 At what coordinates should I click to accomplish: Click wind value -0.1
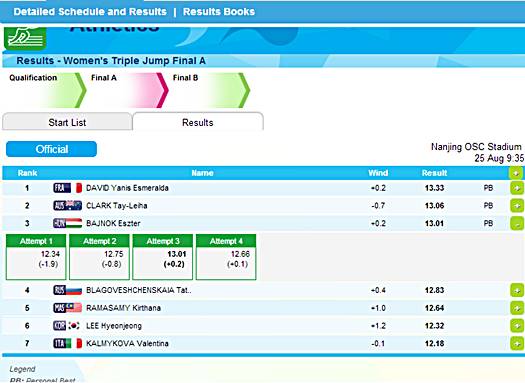click(x=378, y=343)
